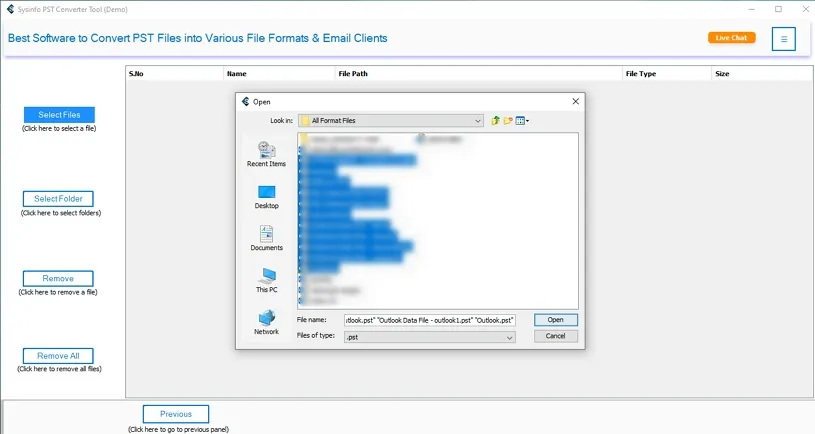815x434 pixels.
Task: Click the Remove All button
Action: click(x=58, y=356)
